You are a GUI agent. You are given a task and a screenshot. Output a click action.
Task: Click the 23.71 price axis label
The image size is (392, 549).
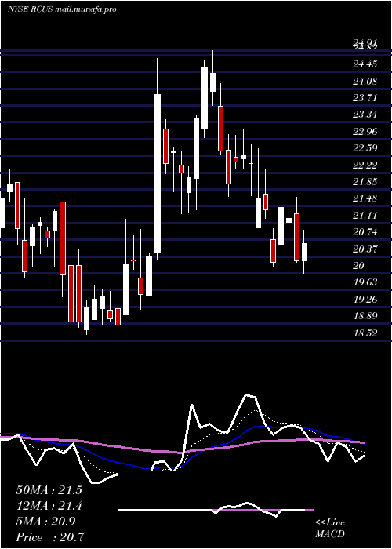pyautogui.click(x=365, y=98)
